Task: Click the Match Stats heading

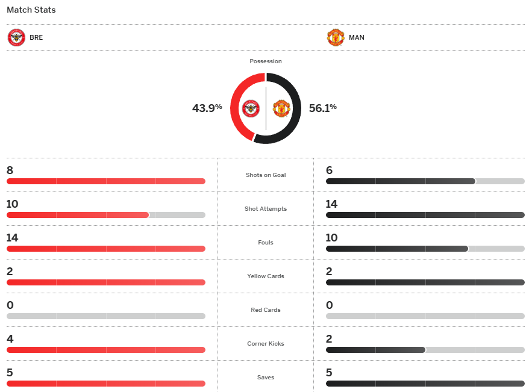Action: click(31, 10)
